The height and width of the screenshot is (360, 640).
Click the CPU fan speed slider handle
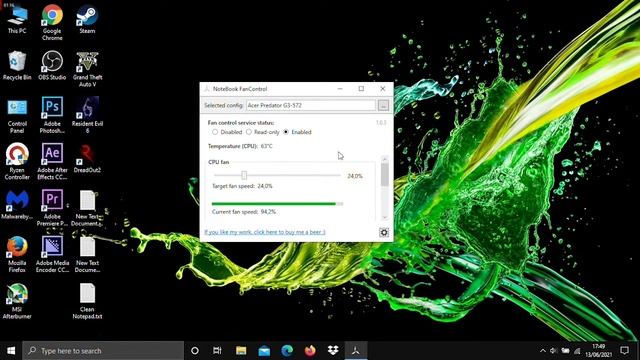click(x=244, y=175)
